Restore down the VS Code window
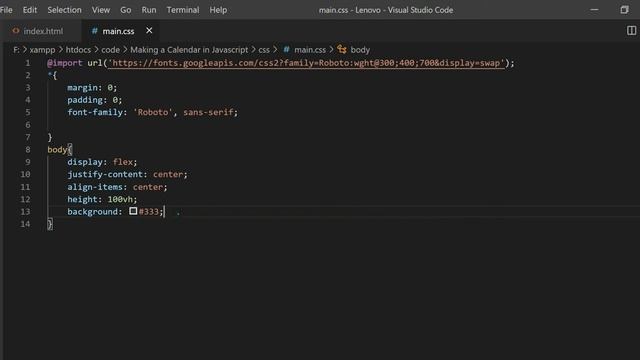640x360 pixels. [624, 10]
